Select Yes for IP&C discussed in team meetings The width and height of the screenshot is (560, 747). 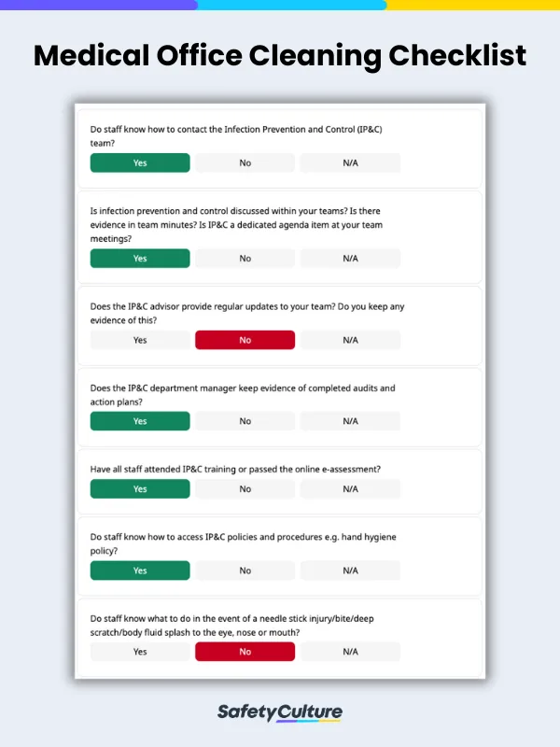tap(140, 259)
